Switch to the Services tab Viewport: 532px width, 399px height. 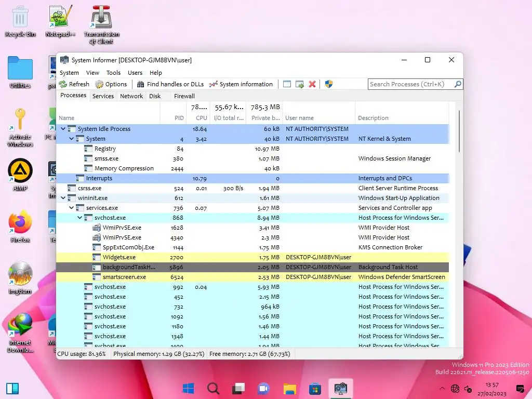pos(103,96)
